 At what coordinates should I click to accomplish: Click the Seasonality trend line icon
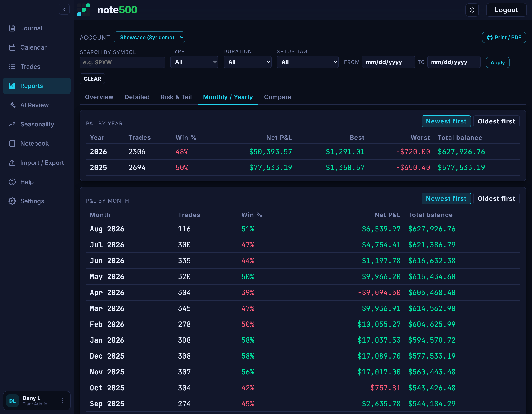[x=12, y=124]
